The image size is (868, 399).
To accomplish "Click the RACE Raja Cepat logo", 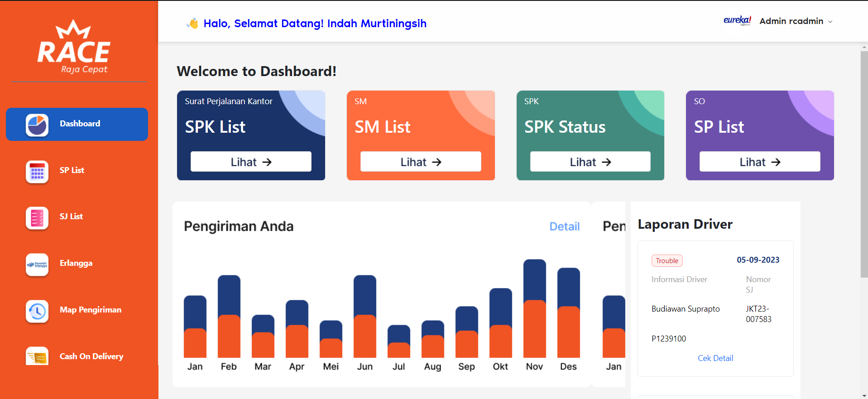I will (x=74, y=47).
